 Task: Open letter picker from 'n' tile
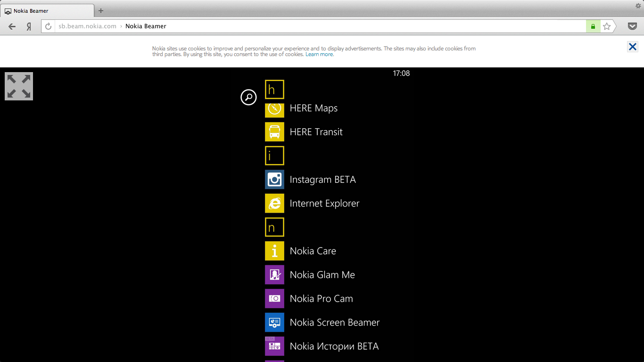(x=274, y=227)
